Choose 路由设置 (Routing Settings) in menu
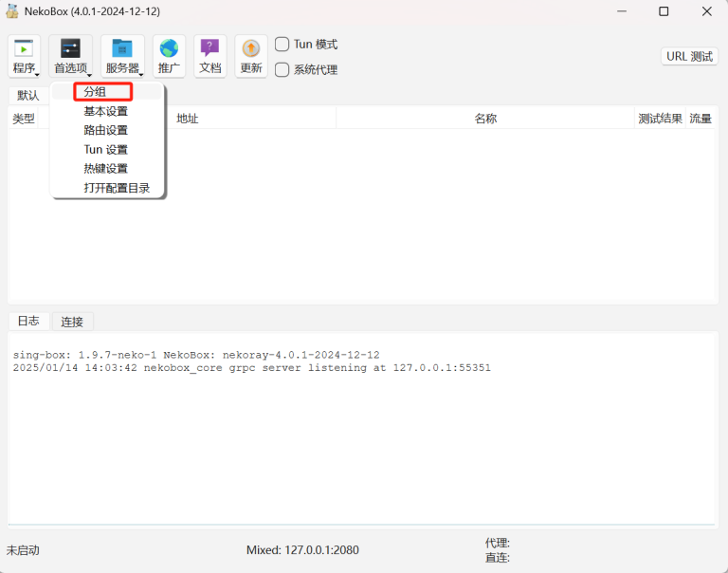 tap(105, 131)
